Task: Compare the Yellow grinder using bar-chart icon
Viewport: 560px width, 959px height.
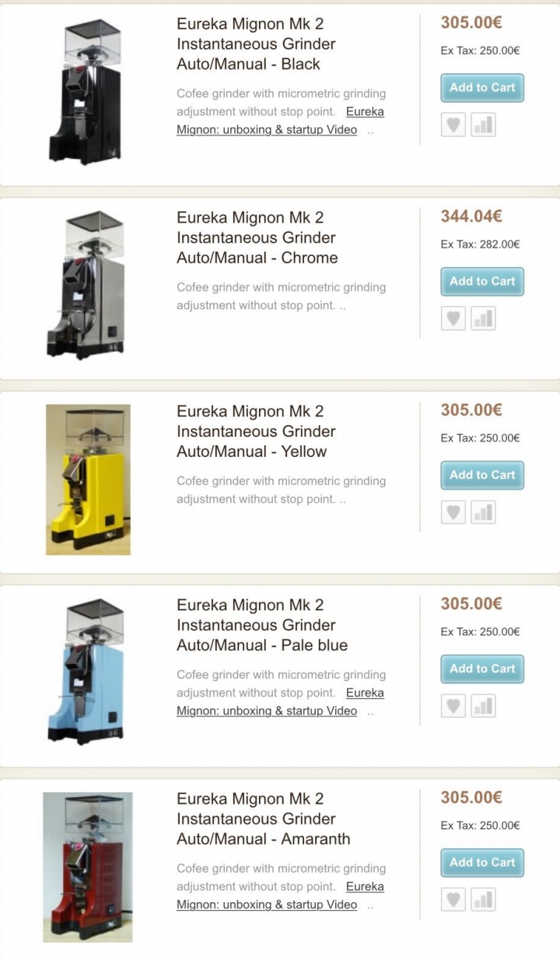Action: point(483,512)
